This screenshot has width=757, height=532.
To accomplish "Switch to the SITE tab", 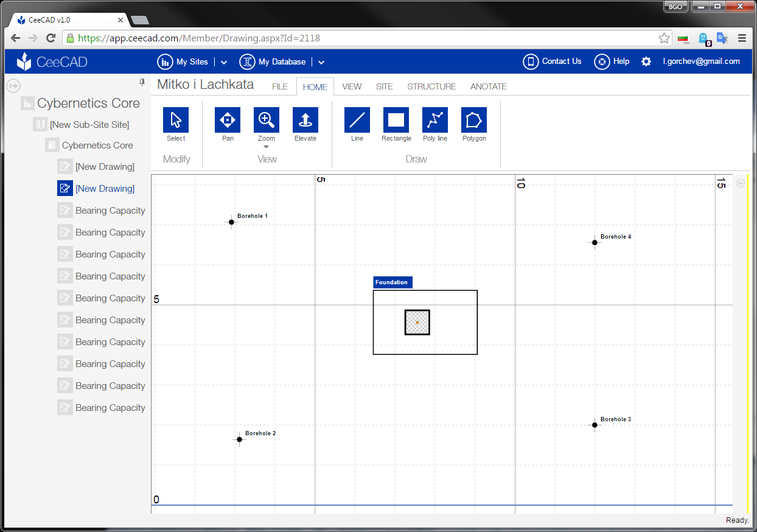I will pyautogui.click(x=385, y=86).
